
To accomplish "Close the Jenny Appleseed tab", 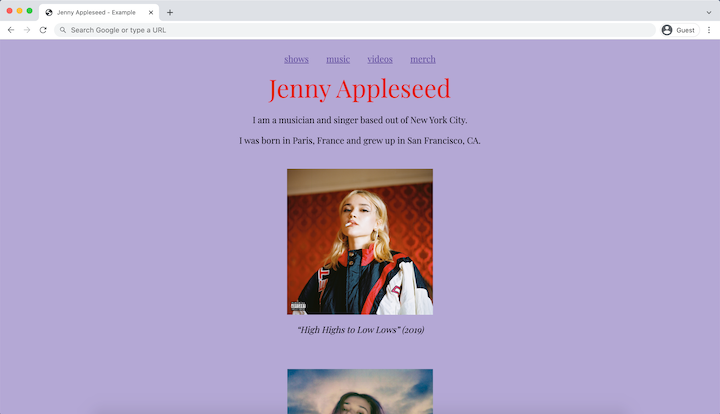I will [x=151, y=12].
